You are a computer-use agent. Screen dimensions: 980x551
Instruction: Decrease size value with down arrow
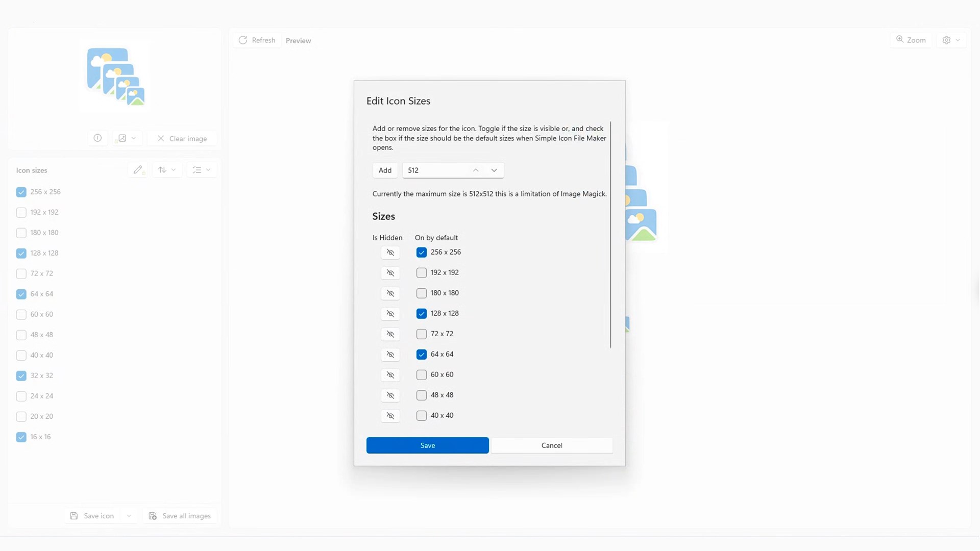[x=494, y=170]
